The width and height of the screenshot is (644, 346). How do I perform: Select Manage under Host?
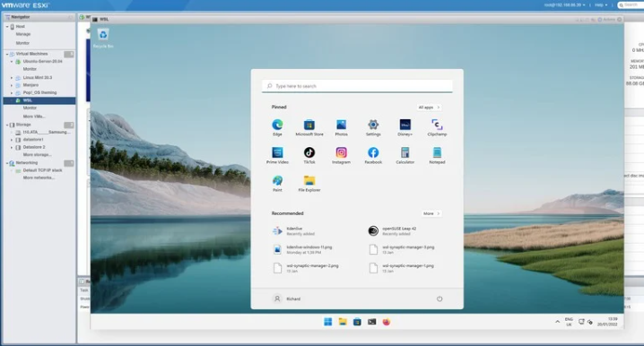pyautogui.click(x=23, y=34)
